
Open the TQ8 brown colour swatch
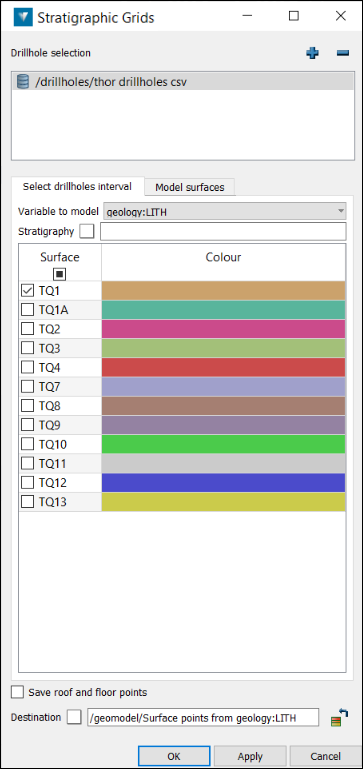point(223,406)
